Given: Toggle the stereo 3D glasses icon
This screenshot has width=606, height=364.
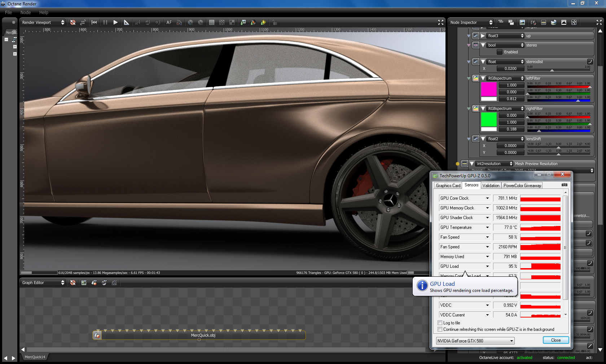Looking at the screenshot, I should pyautogui.click(x=179, y=22).
